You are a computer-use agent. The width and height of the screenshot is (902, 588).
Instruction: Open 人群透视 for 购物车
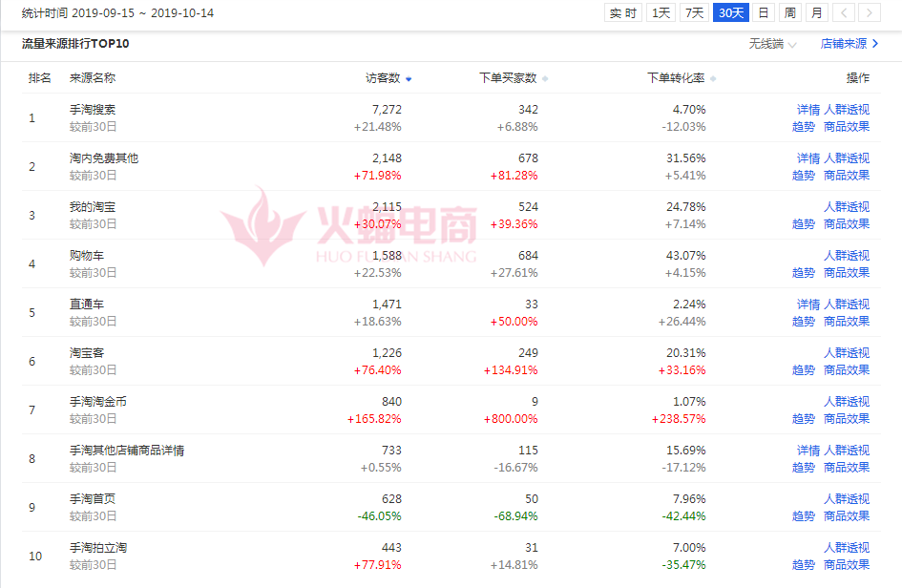847,256
